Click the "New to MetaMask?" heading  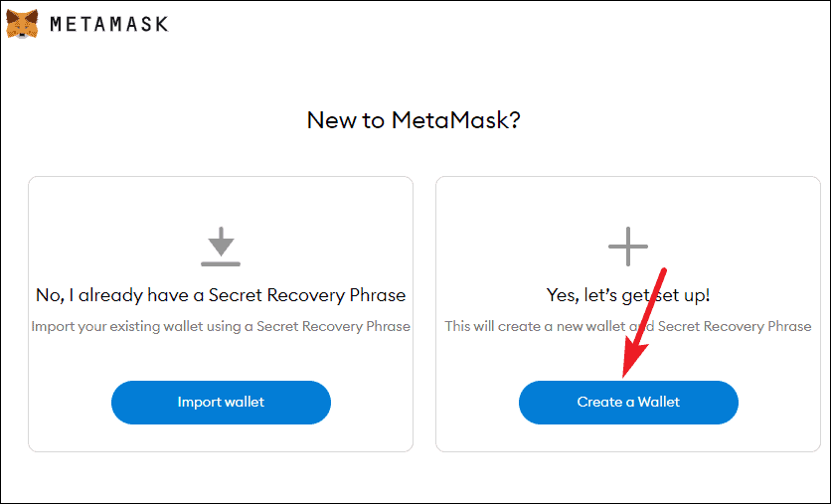point(414,120)
